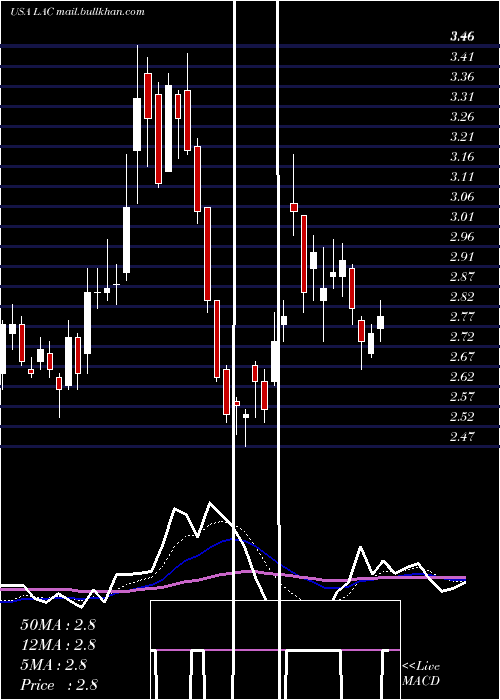
Task: Click the 3.46 price axis label
Action: point(462,37)
